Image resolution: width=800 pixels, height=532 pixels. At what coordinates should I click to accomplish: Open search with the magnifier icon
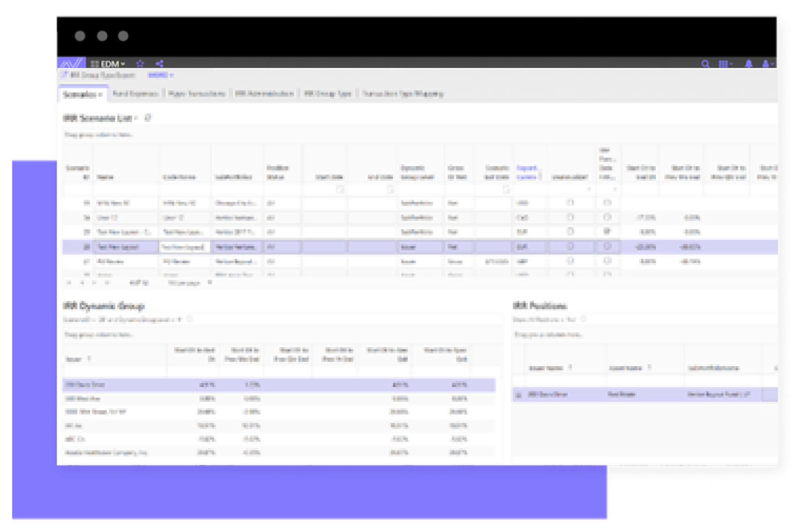pyautogui.click(x=705, y=64)
